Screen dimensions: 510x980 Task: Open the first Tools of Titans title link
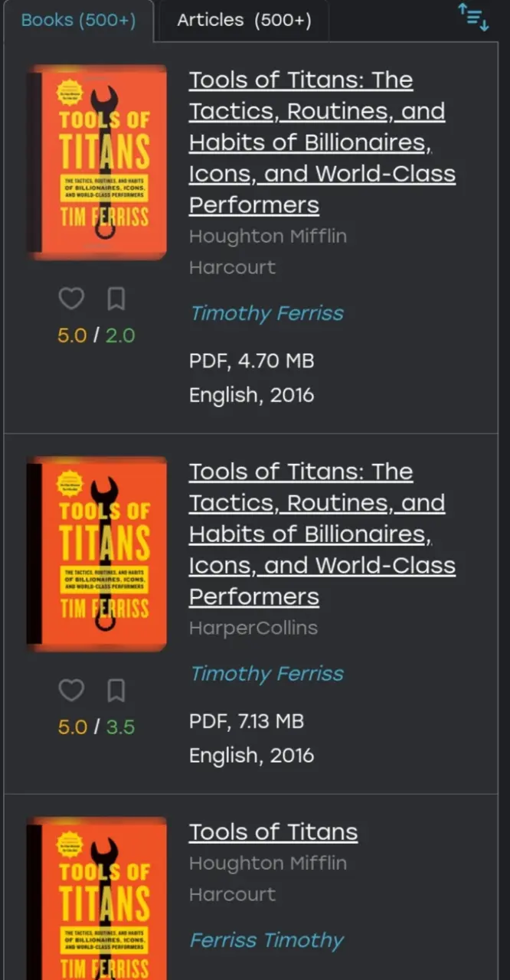click(x=322, y=142)
